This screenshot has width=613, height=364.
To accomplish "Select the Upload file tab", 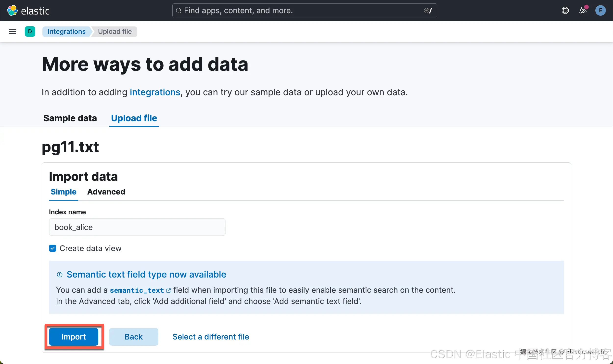I will pos(134,118).
